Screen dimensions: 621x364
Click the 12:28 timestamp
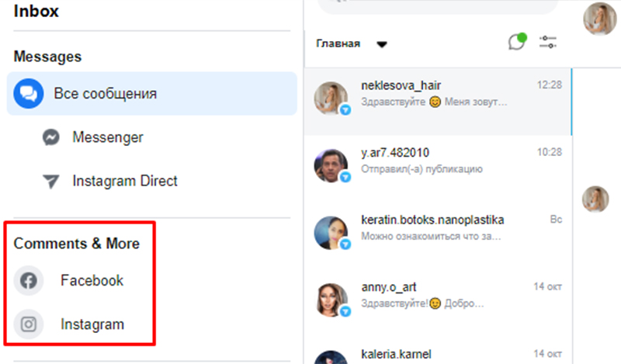click(x=550, y=85)
